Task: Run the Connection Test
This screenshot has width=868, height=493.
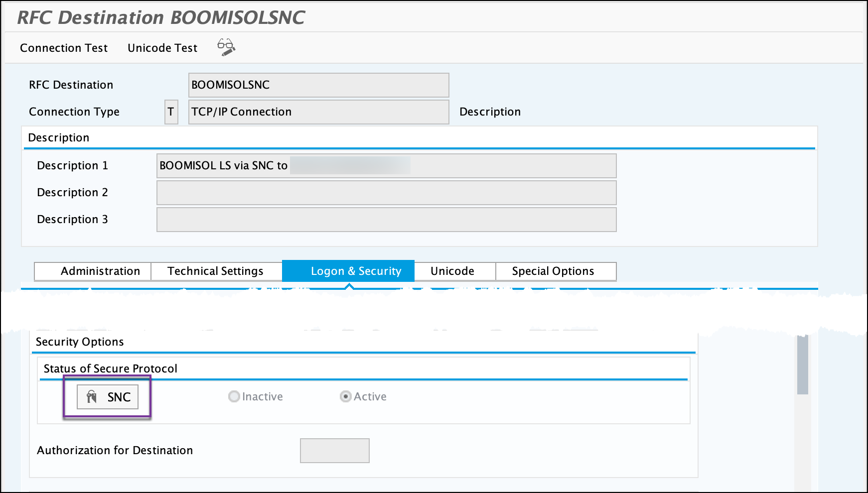Action: pos(63,48)
